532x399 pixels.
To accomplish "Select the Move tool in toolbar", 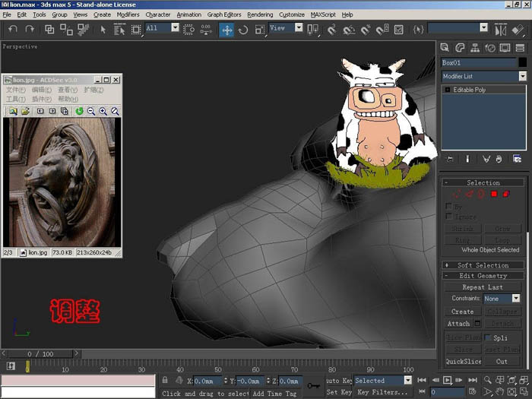I will tap(226, 30).
